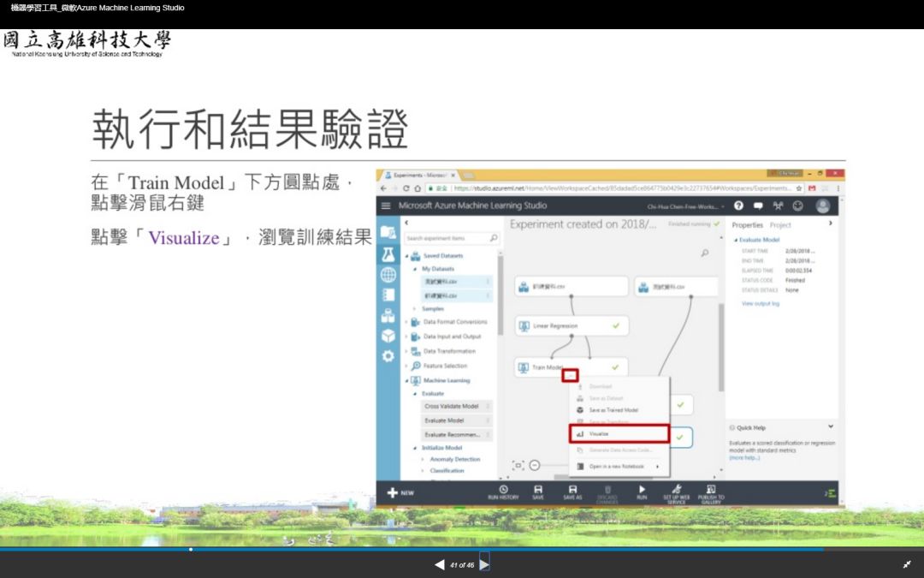Open the Settings gear icon in the sidebar
This screenshot has height=578, width=924.
pos(388,355)
